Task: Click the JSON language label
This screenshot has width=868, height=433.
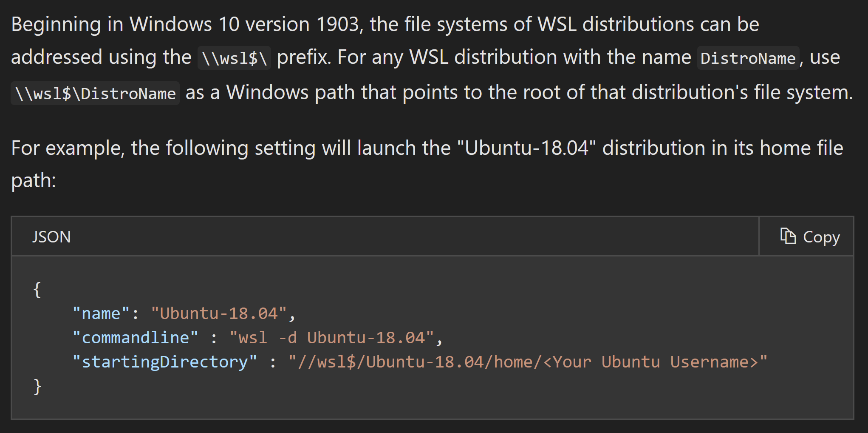Action: click(51, 236)
